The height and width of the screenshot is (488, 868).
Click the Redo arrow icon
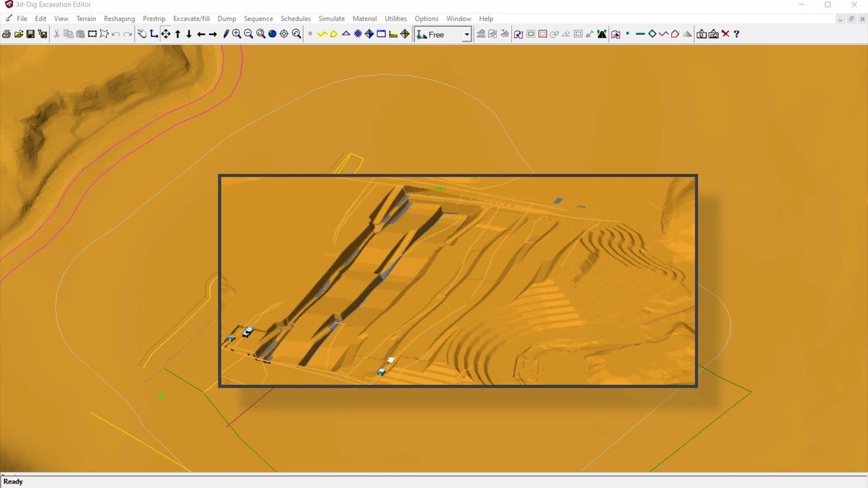[x=128, y=34]
